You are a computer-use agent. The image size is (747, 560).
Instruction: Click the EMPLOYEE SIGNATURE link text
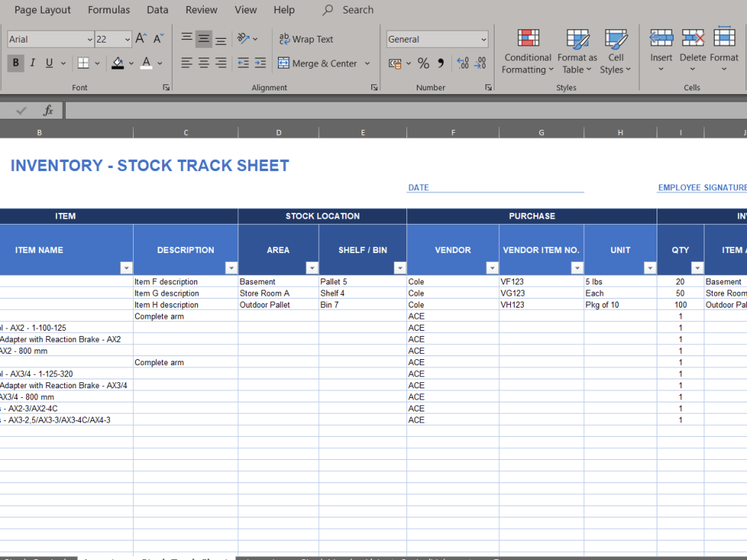[x=701, y=187]
